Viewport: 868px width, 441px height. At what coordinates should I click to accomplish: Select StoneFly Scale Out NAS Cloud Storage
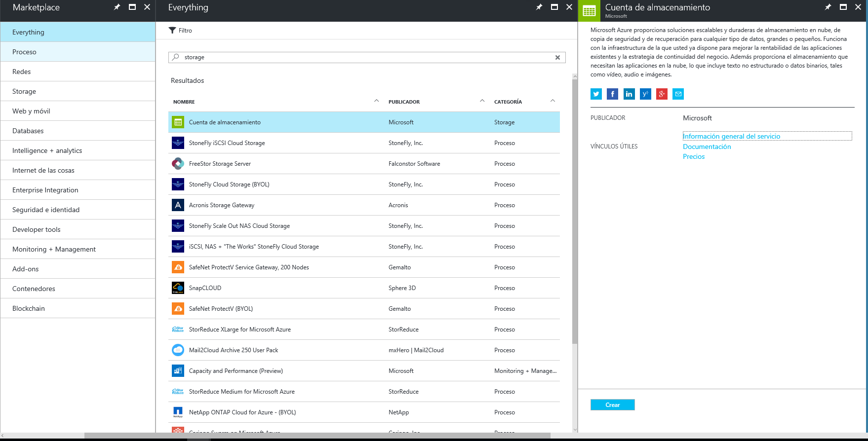point(364,226)
